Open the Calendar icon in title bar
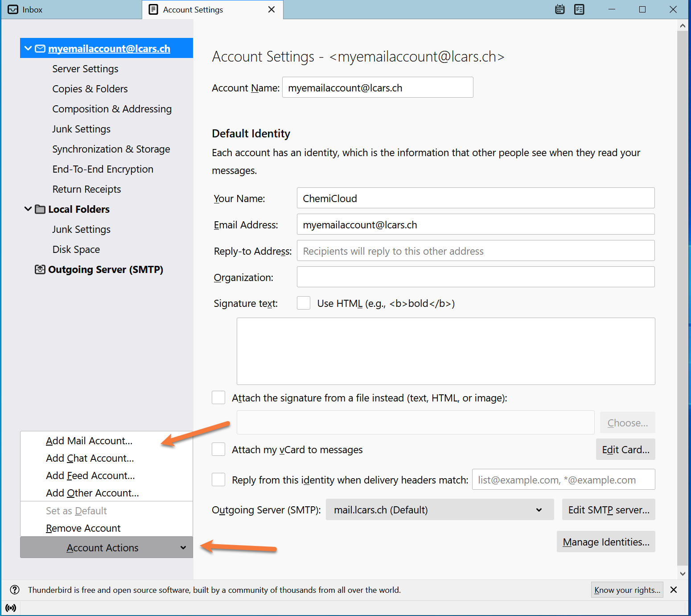Viewport: 691px width, 616px height. click(560, 9)
